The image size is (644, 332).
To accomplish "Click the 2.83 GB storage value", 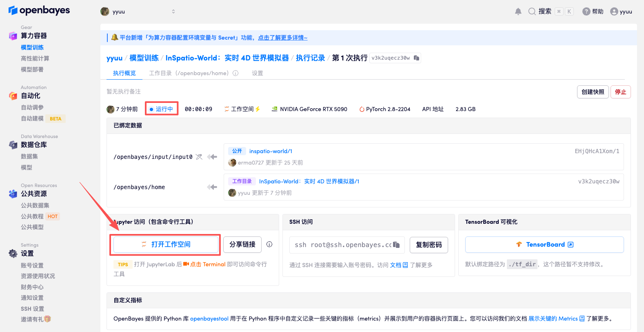I will point(466,109).
